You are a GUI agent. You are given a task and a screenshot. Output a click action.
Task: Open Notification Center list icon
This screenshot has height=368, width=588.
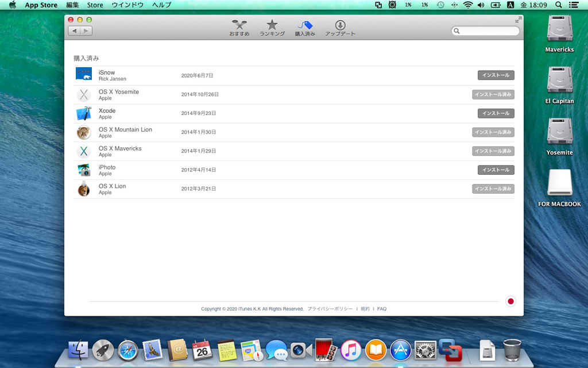574,5
